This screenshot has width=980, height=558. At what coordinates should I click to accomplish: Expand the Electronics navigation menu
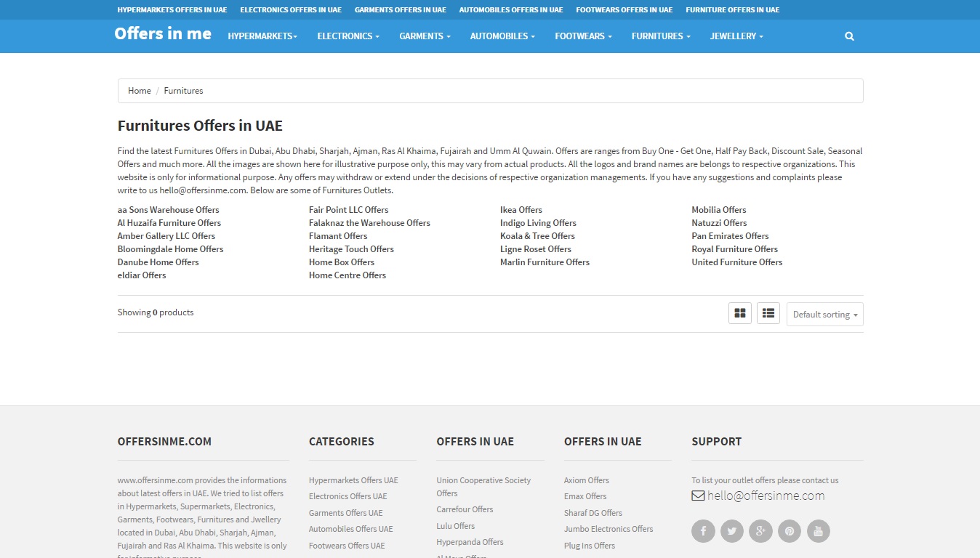coord(348,36)
